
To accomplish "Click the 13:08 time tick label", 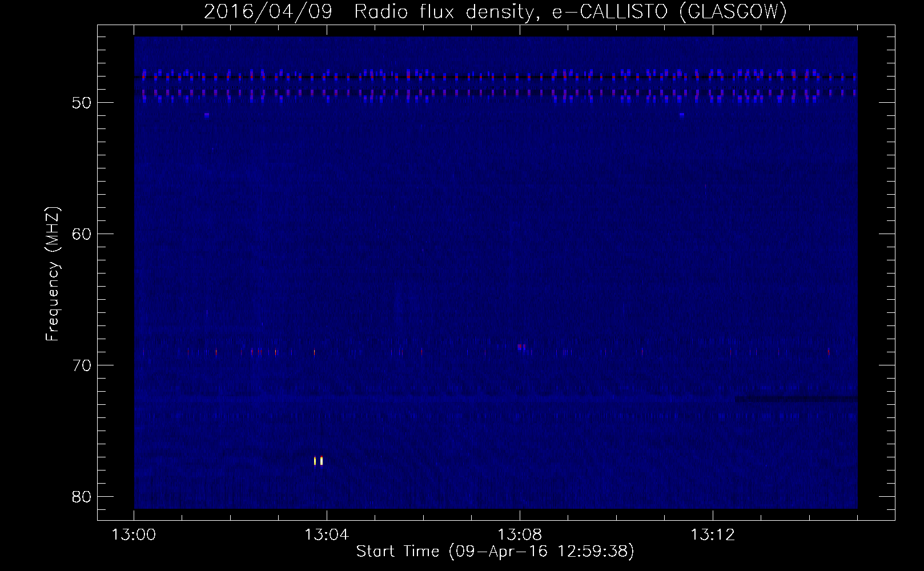I will coord(520,536).
